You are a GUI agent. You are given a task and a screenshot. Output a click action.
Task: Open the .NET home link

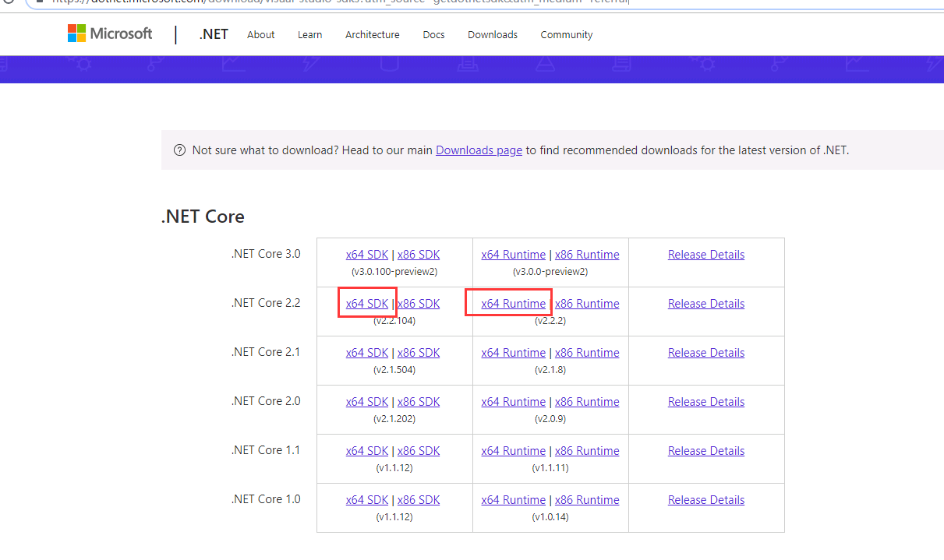214,34
